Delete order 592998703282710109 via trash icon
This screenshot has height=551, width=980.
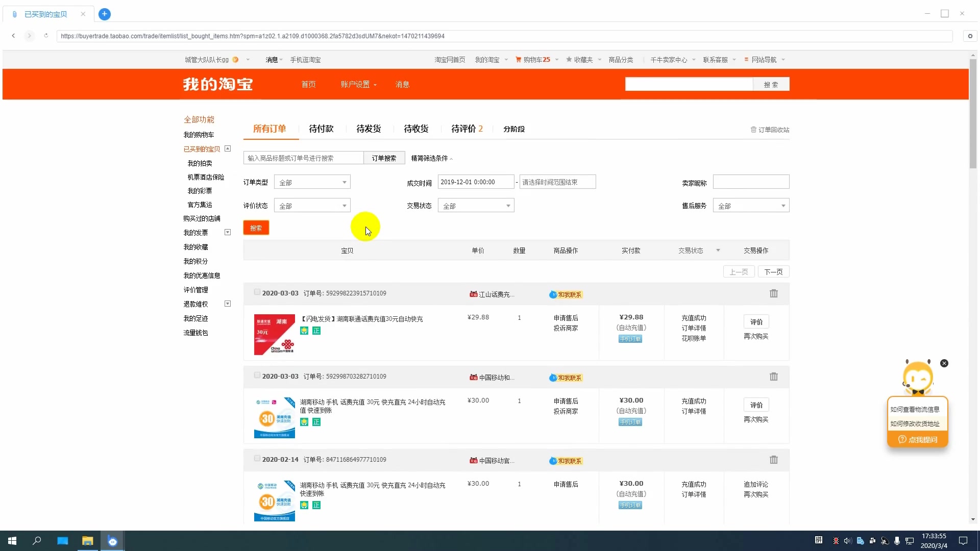click(x=774, y=377)
